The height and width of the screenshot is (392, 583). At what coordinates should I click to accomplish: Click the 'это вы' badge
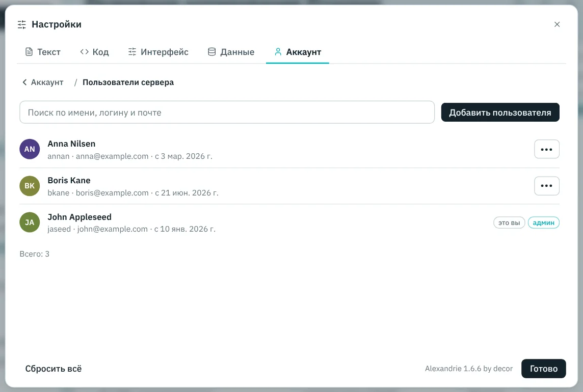coord(509,222)
